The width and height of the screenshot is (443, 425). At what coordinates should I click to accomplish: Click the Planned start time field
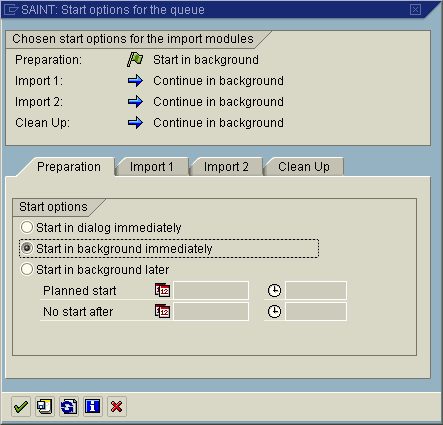click(316, 290)
